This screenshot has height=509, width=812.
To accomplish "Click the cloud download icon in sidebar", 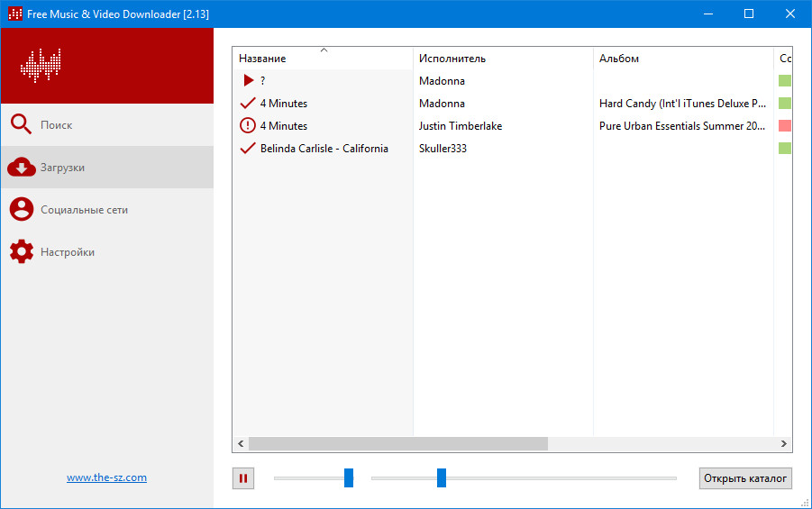I will coord(21,168).
